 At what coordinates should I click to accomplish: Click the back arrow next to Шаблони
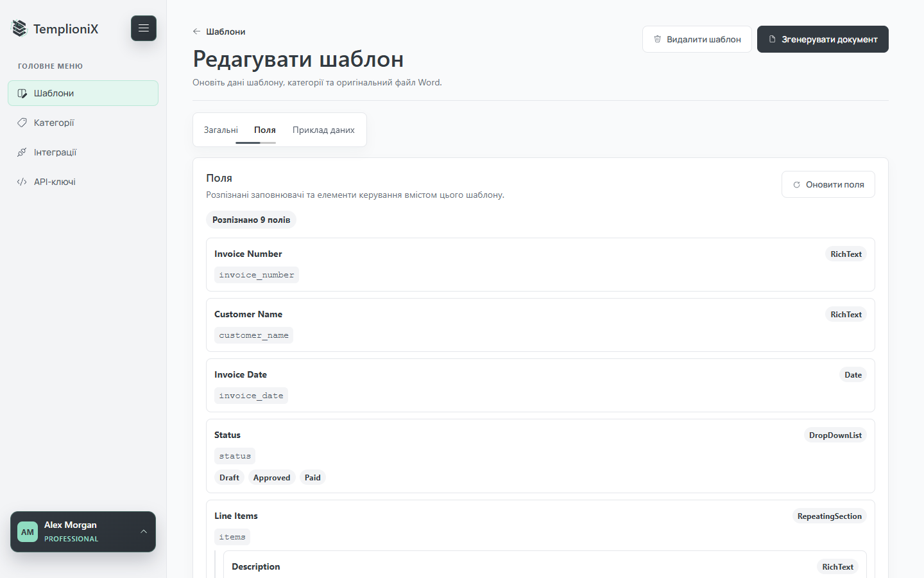[197, 31]
